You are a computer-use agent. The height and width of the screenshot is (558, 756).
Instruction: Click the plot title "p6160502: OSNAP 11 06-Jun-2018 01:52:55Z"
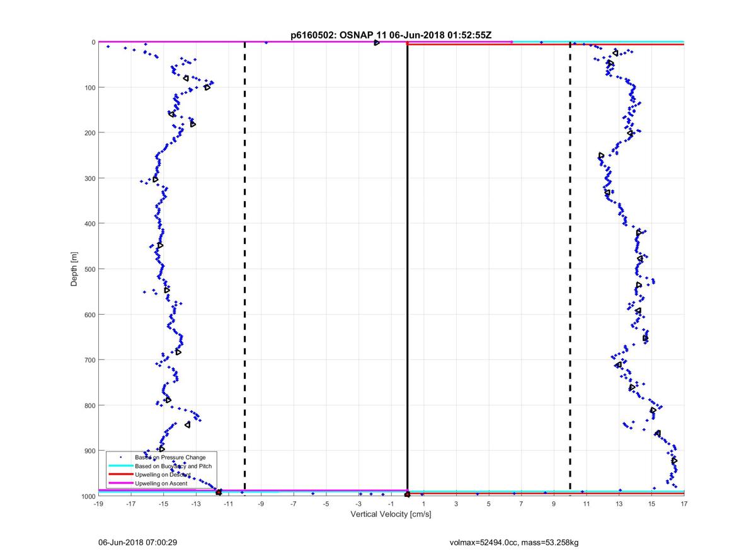[x=391, y=36]
